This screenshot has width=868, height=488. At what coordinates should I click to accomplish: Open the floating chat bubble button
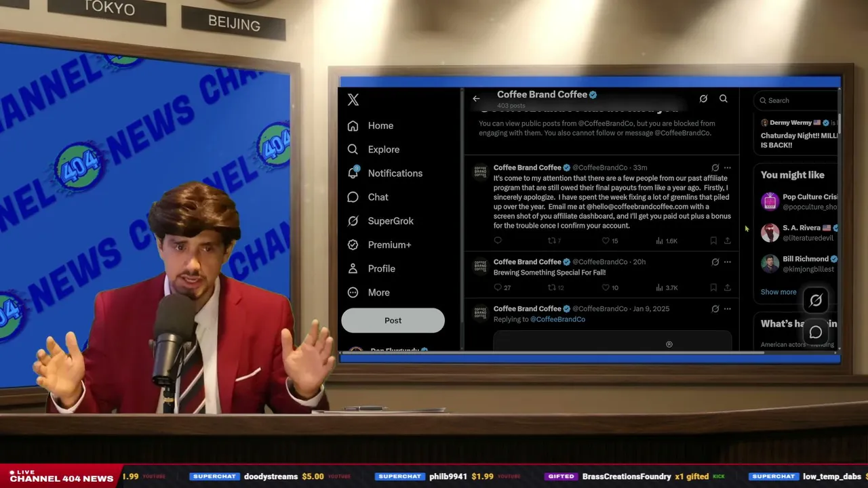[816, 332]
